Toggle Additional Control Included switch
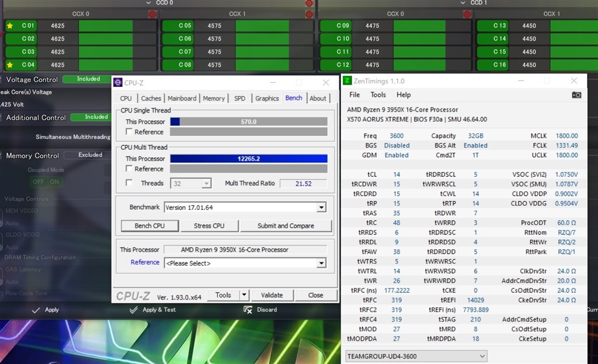Viewport: 598px width, 364px height. 91,117
